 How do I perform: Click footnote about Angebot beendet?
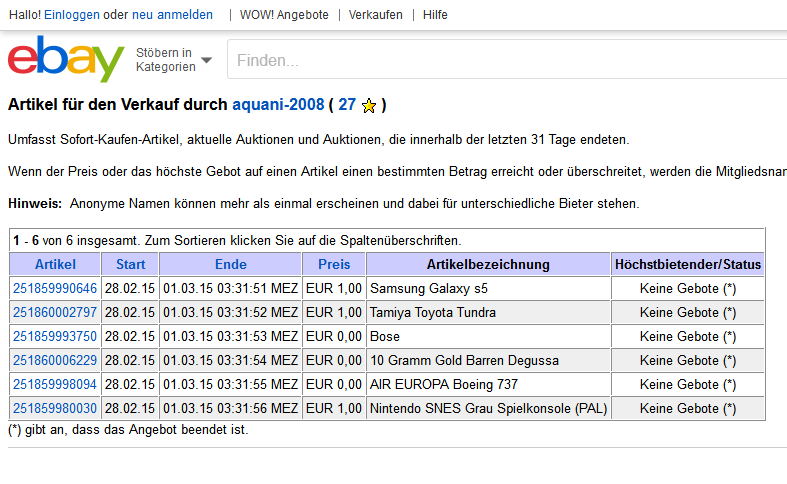(x=128, y=430)
